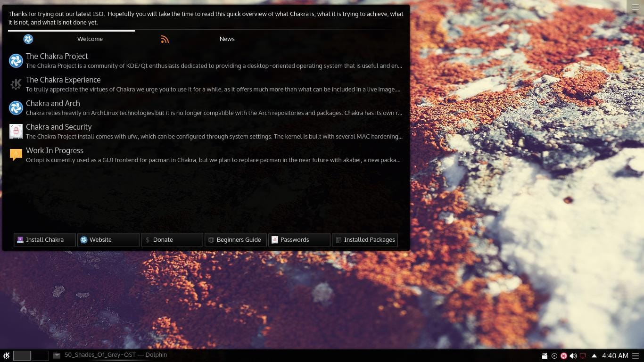
Task: Open the KDE application launcher in the taskbar
Action: (6, 355)
